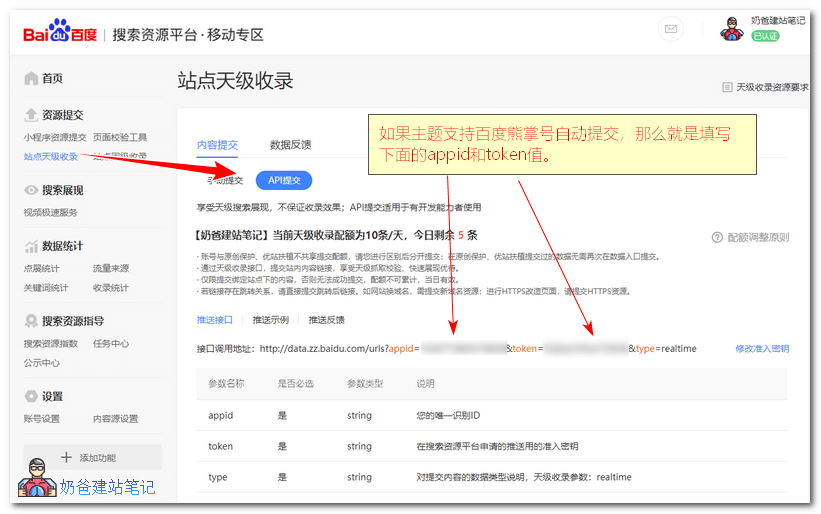Click the 添加功能 button
Image resolution: width=821 pixels, height=514 pixels.
(x=92, y=457)
